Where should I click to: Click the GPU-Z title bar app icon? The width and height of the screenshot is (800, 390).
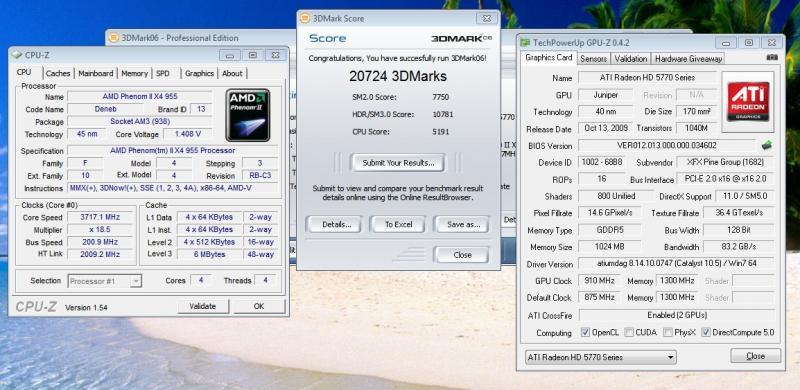(525, 42)
